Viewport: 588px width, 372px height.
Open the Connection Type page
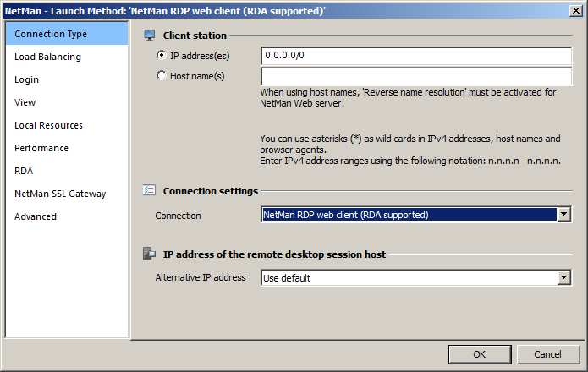tap(51, 34)
